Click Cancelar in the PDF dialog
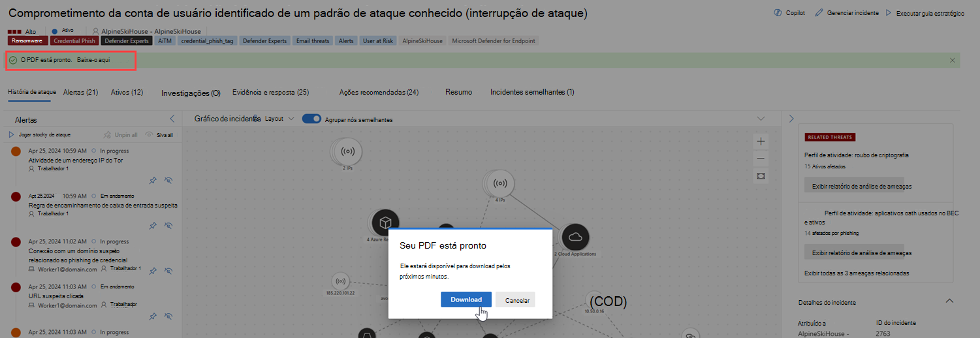980x338 pixels. point(516,300)
